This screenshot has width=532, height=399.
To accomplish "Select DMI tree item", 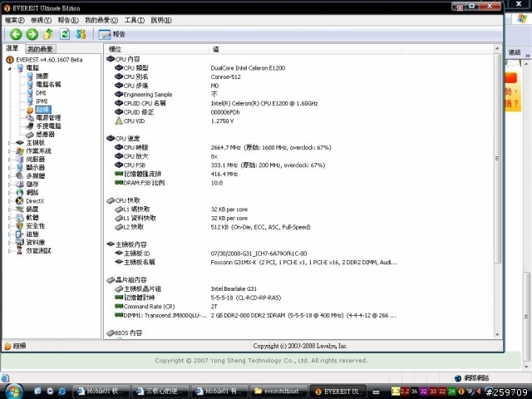I will point(41,93).
